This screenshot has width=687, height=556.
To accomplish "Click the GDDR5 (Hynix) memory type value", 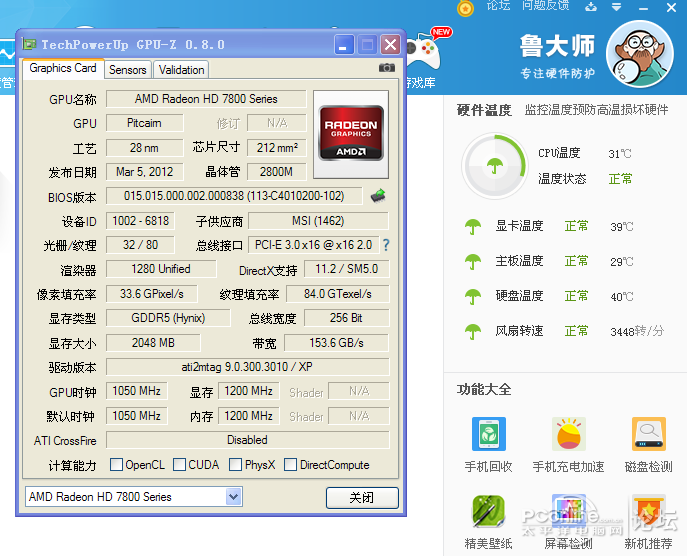I will [168, 318].
